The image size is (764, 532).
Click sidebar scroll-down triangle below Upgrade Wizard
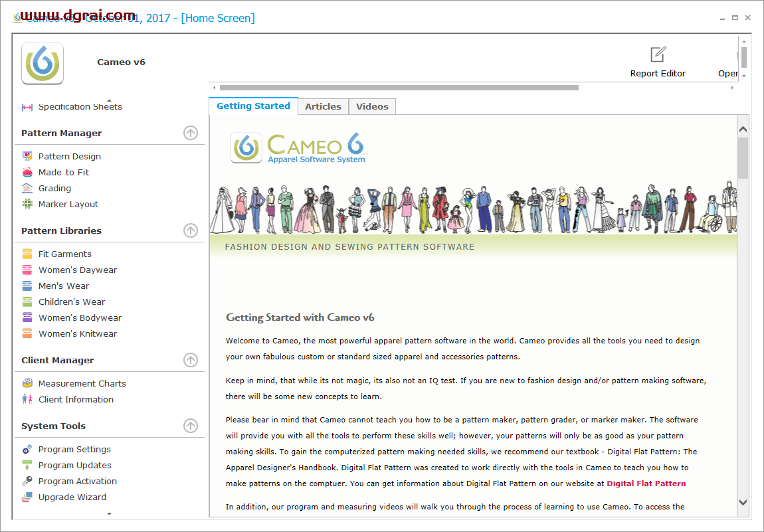pyautogui.click(x=109, y=514)
